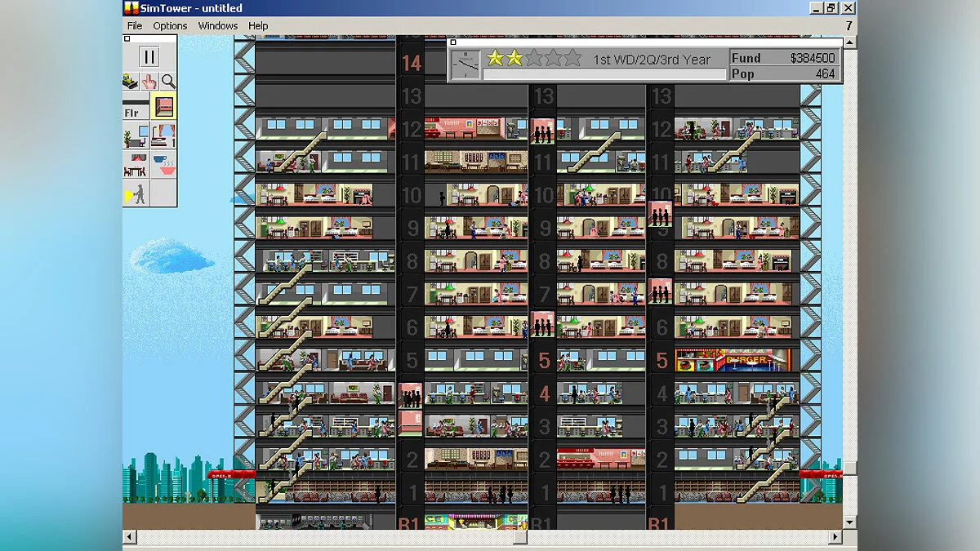Click the orange 14 floor label in left shaft

tap(411, 62)
